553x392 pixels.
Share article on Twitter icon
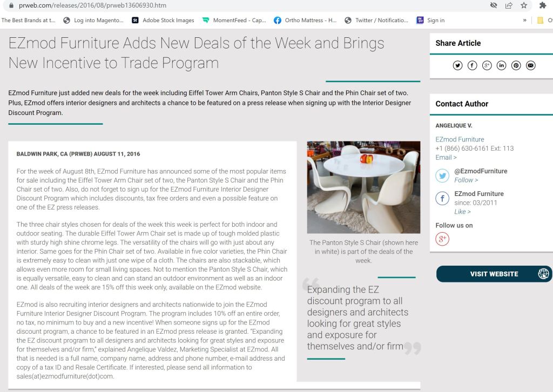coord(457,65)
